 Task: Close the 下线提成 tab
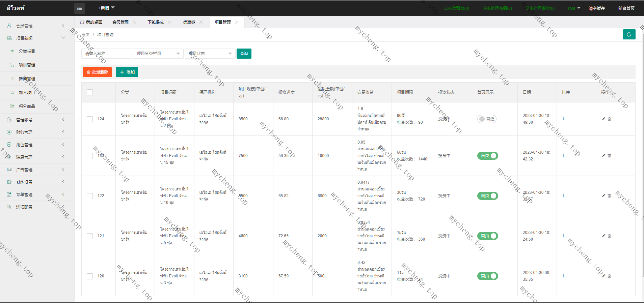pyautogui.click(x=169, y=22)
